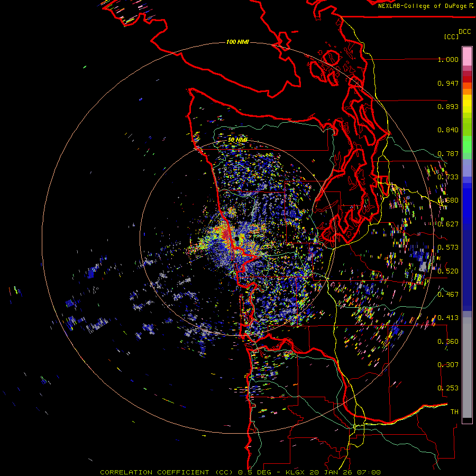Click the [CC] units label
This screenshot has width=476, height=476.
pyautogui.click(x=452, y=36)
